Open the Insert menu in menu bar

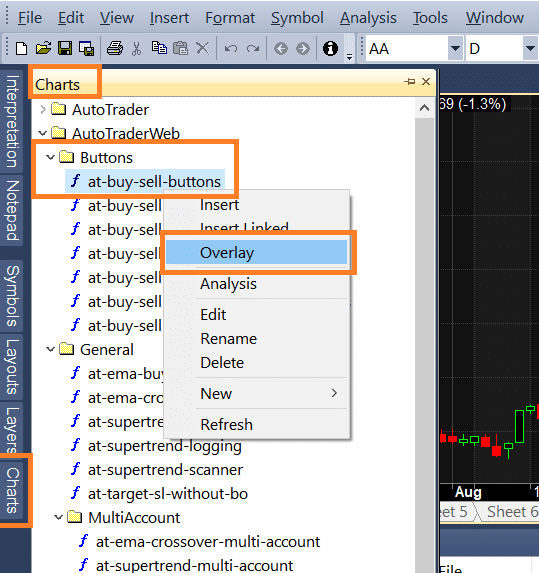click(169, 18)
